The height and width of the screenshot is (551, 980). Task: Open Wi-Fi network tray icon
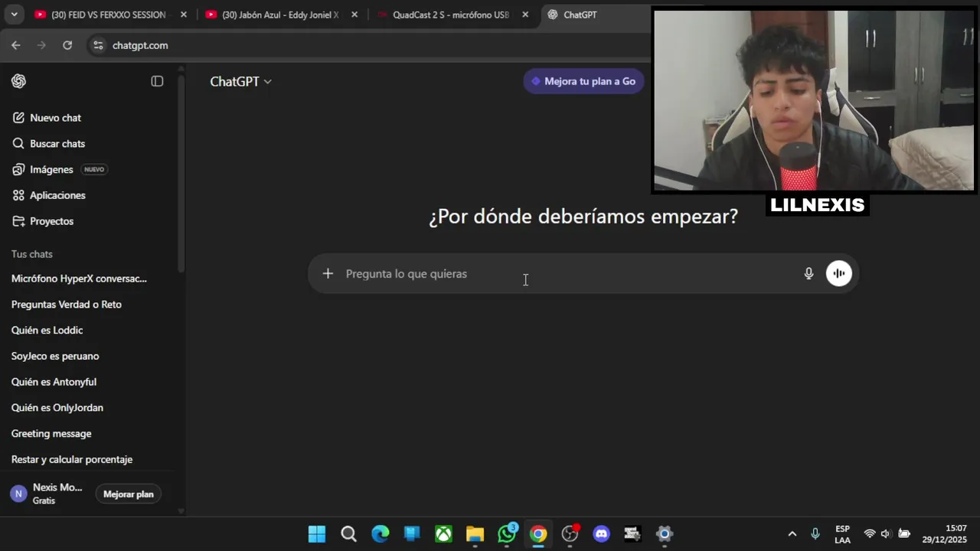(x=870, y=534)
